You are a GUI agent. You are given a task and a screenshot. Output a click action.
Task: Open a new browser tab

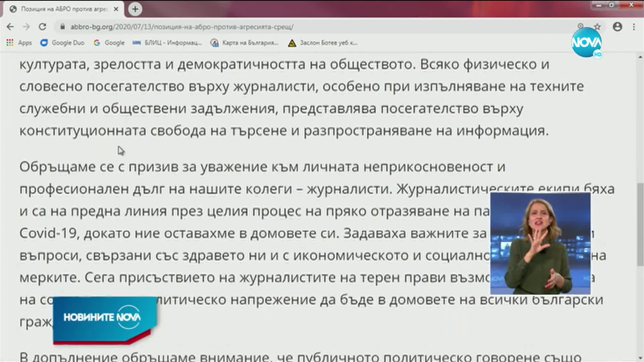[x=135, y=9]
